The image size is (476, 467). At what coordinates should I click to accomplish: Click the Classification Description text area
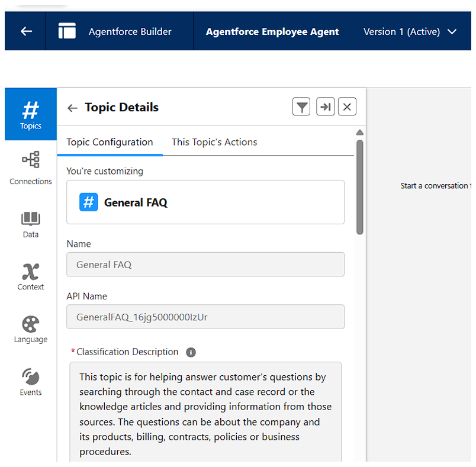(x=205, y=413)
